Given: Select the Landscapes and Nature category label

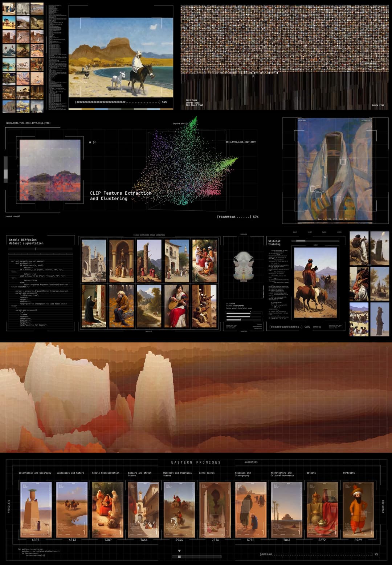Looking at the screenshot, I should pos(70,473).
